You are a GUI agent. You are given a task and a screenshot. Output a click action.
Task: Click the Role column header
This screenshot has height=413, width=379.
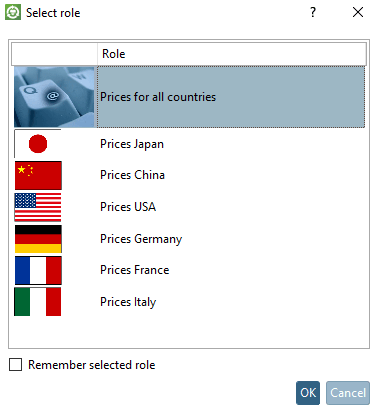232,54
